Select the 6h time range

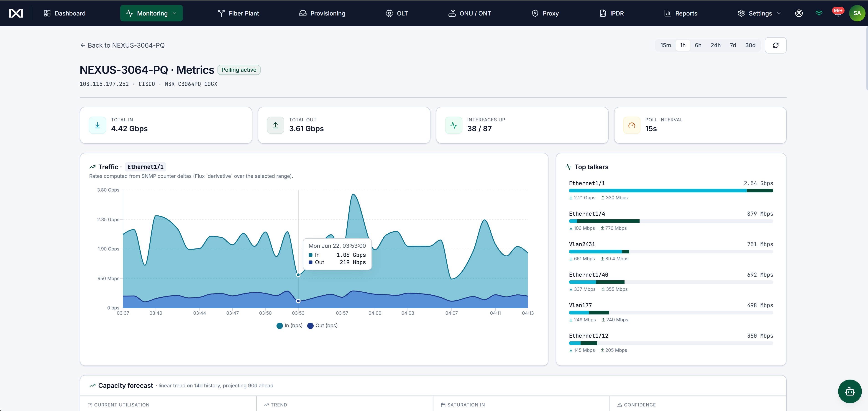pyautogui.click(x=698, y=45)
